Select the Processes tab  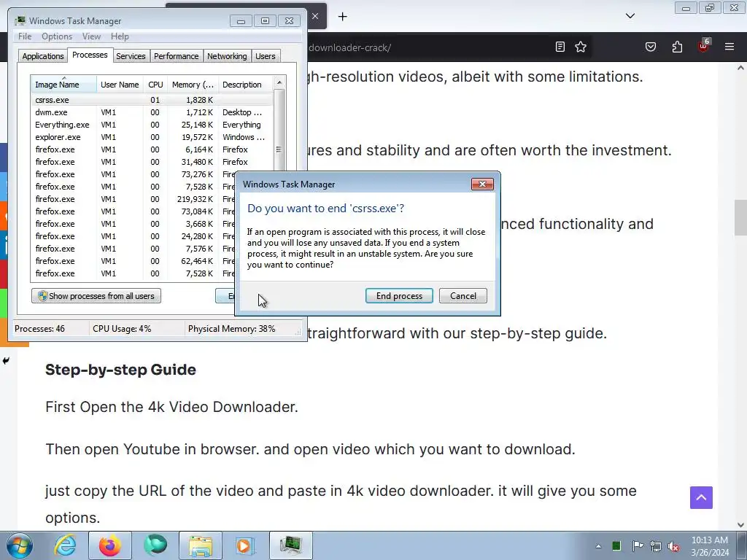90,55
